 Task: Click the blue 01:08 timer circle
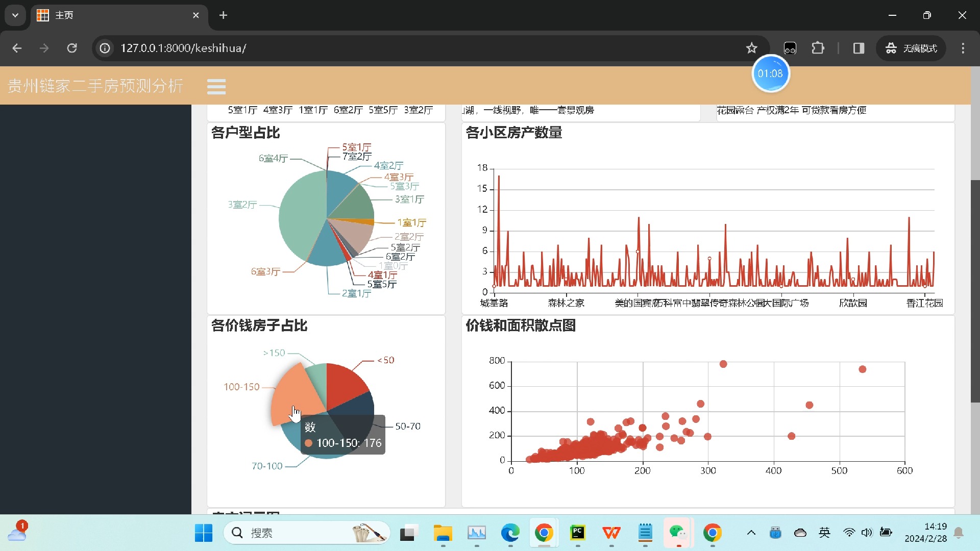pyautogui.click(x=770, y=74)
